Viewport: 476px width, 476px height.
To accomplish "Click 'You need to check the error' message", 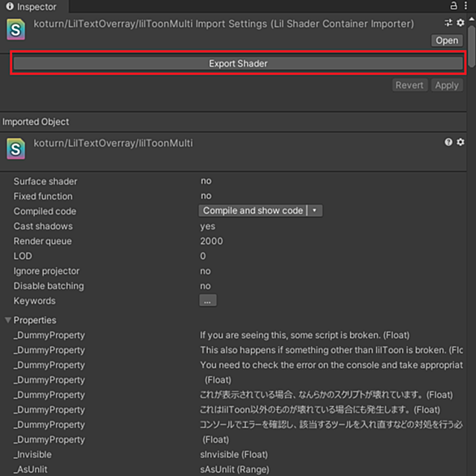I will pos(331,365).
